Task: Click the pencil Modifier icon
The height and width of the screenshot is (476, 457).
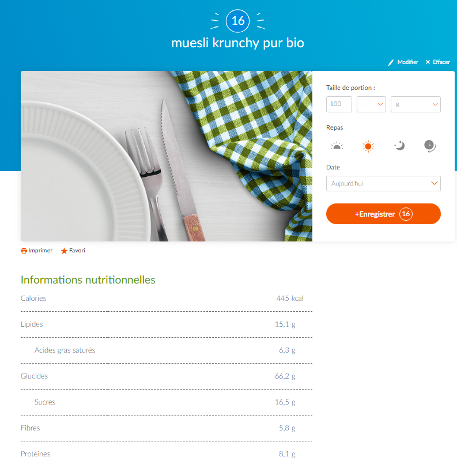Action: (391, 62)
